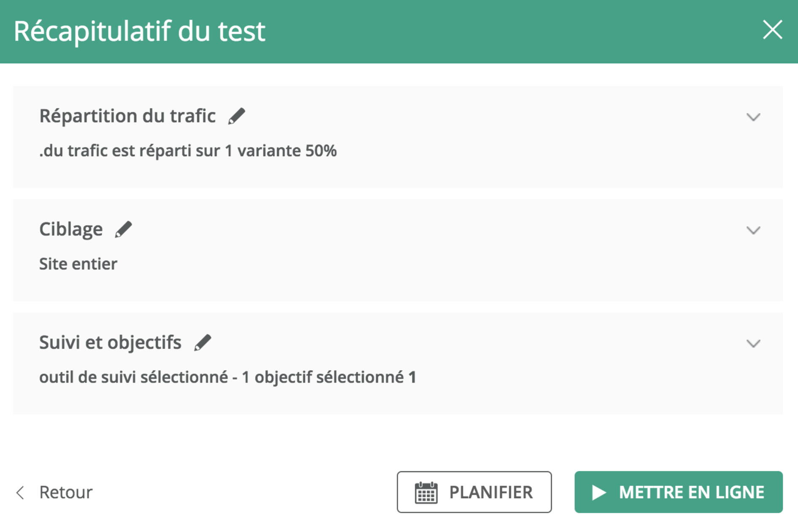
Task: Edit Suivi et objectifs with the pencil icon
Action: [203, 342]
